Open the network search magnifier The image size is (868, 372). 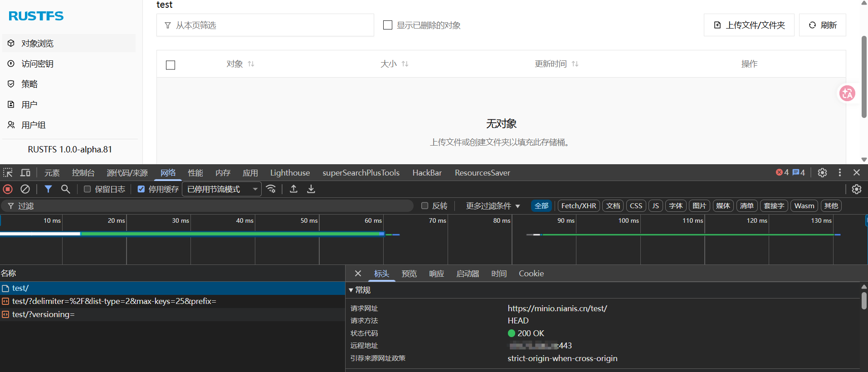[66, 189]
